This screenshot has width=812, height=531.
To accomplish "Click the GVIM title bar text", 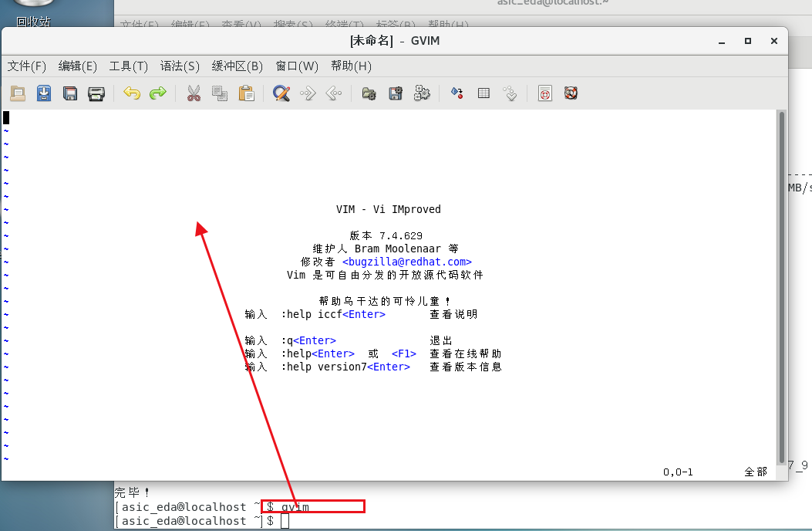I will pos(395,40).
